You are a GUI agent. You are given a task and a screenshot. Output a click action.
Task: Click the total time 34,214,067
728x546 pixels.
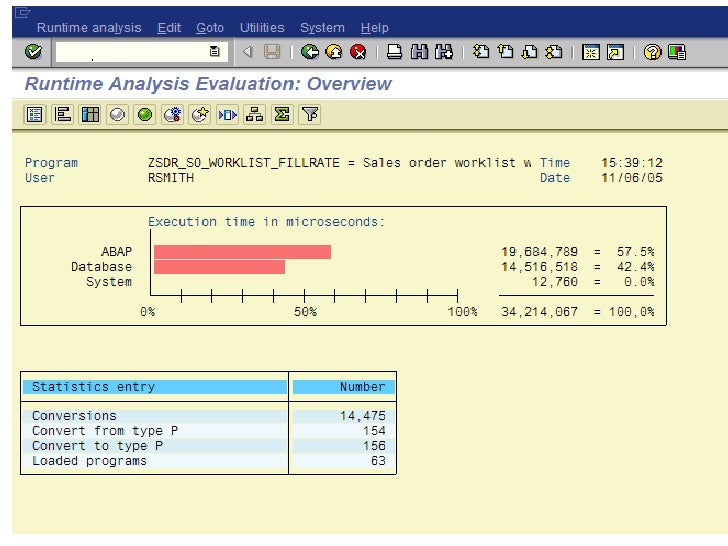click(540, 312)
